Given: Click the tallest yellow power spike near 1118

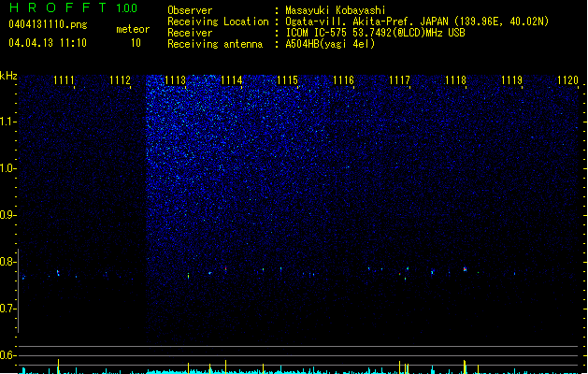Looking at the screenshot, I should point(465,367).
